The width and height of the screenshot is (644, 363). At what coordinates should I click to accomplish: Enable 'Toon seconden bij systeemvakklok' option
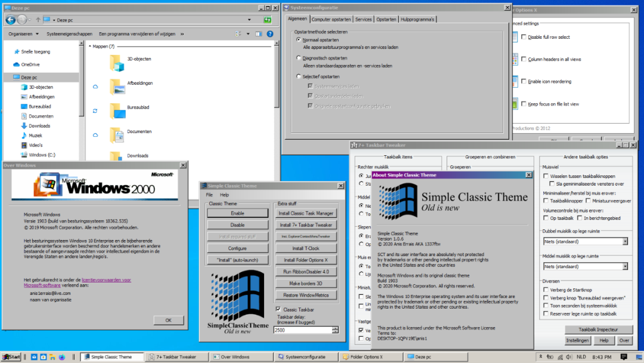(x=547, y=304)
